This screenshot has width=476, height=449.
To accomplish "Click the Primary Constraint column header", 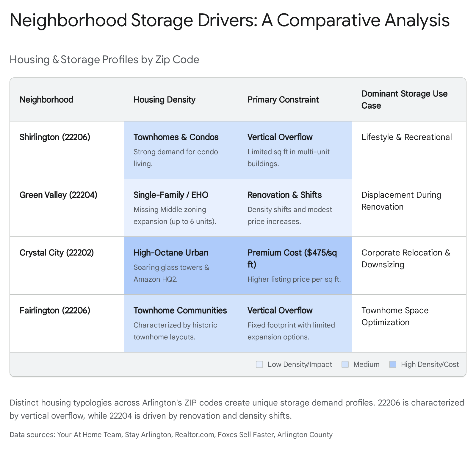I will (x=283, y=99).
